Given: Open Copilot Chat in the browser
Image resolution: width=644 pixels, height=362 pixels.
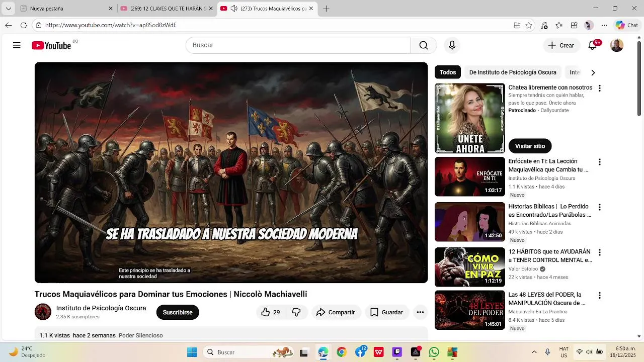Looking at the screenshot, I should [626, 25].
